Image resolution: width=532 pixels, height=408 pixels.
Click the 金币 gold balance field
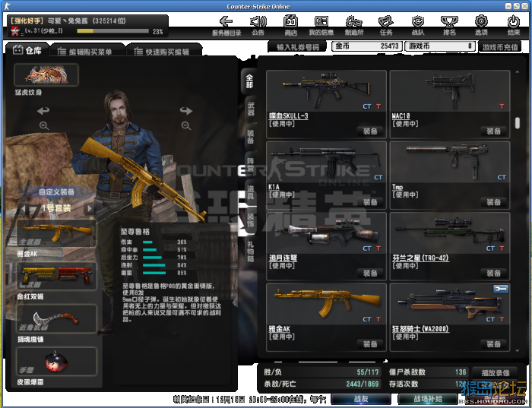click(367, 46)
